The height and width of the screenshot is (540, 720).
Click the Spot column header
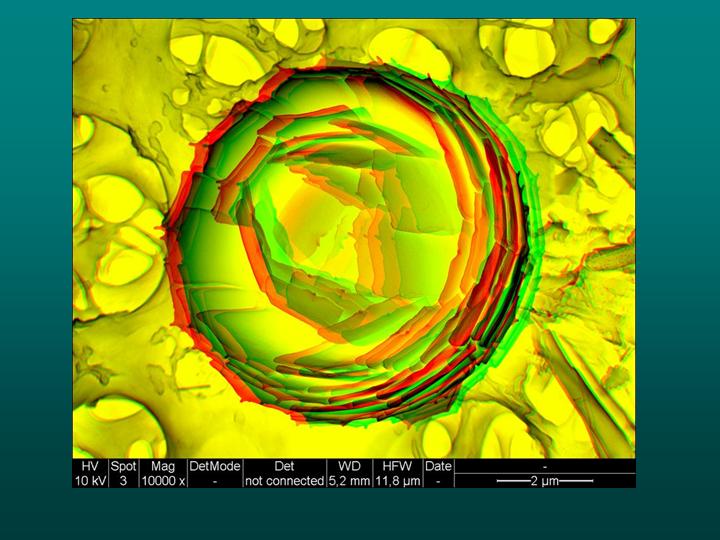(123, 466)
